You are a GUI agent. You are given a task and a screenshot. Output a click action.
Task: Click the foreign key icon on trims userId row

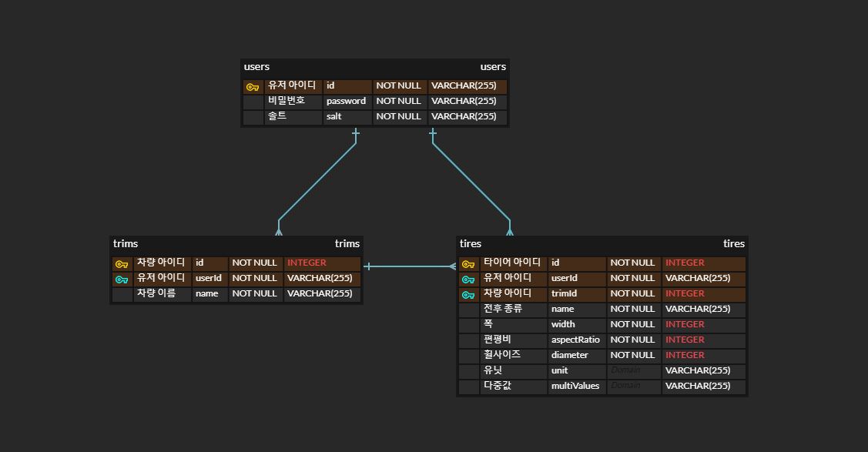120,279
